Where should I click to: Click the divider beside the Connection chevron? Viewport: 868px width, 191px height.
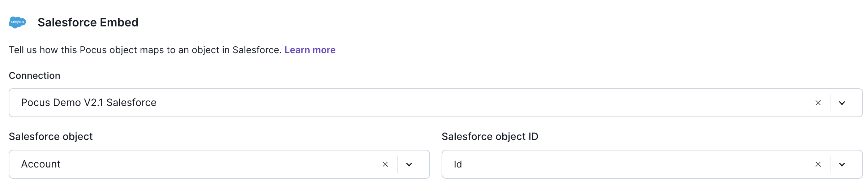[830, 103]
